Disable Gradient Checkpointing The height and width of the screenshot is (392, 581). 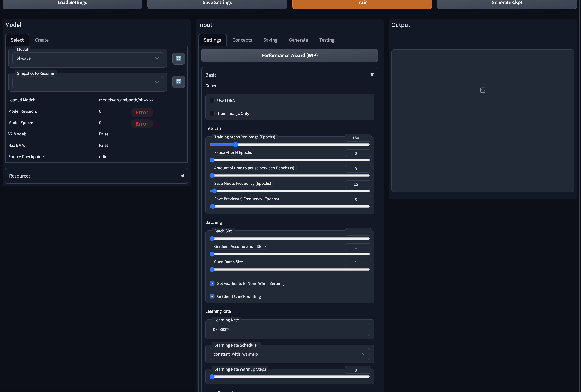[x=212, y=296]
